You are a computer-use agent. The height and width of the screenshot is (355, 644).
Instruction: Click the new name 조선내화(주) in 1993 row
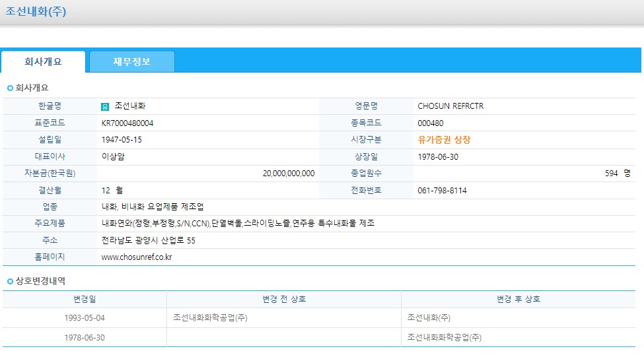click(x=429, y=317)
